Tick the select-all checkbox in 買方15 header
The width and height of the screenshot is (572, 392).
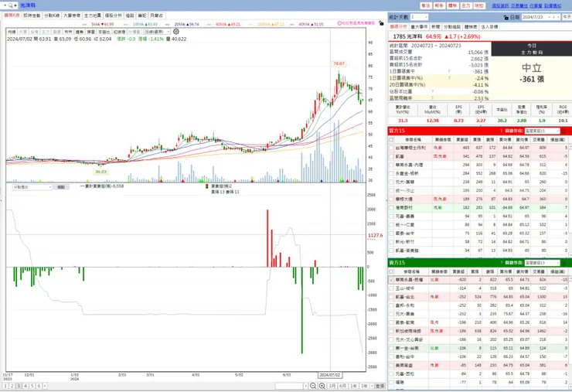(x=391, y=139)
